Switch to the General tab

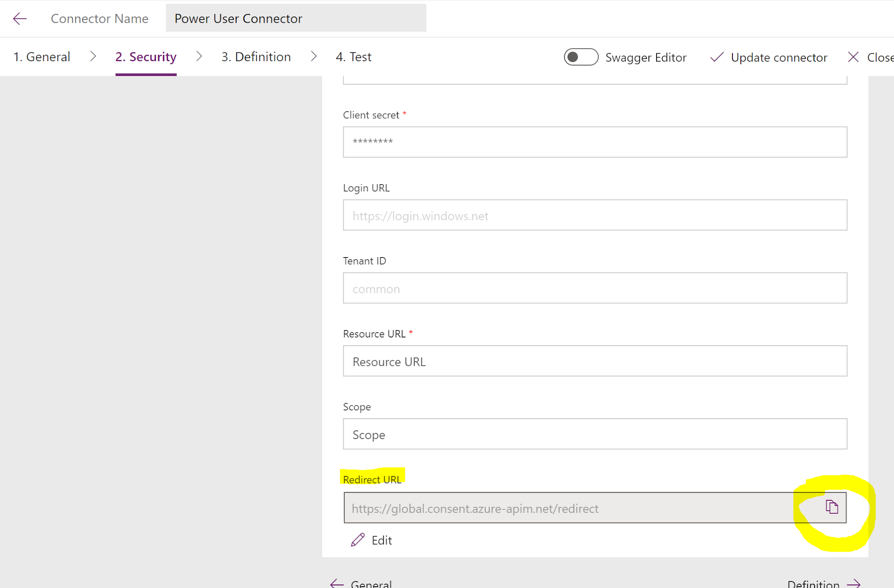click(x=42, y=57)
